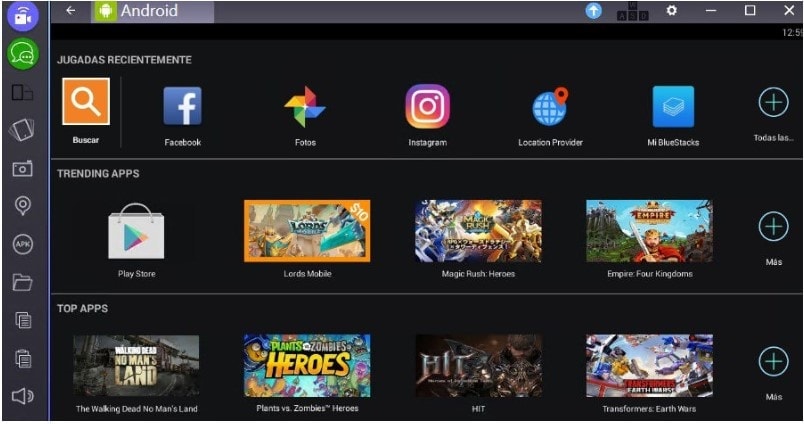Close the BlueStacks window
The image size is (804, 424).
click(x=789, y=10)
